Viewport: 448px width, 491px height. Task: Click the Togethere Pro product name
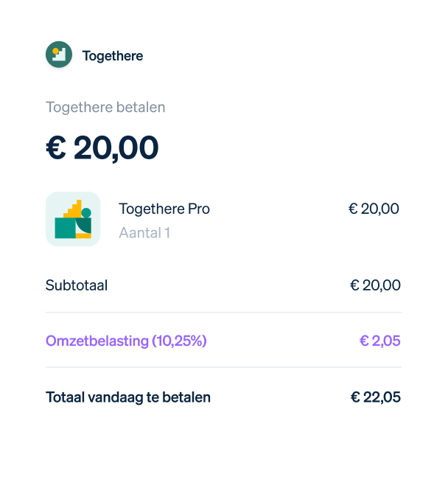tap(164, 209)
